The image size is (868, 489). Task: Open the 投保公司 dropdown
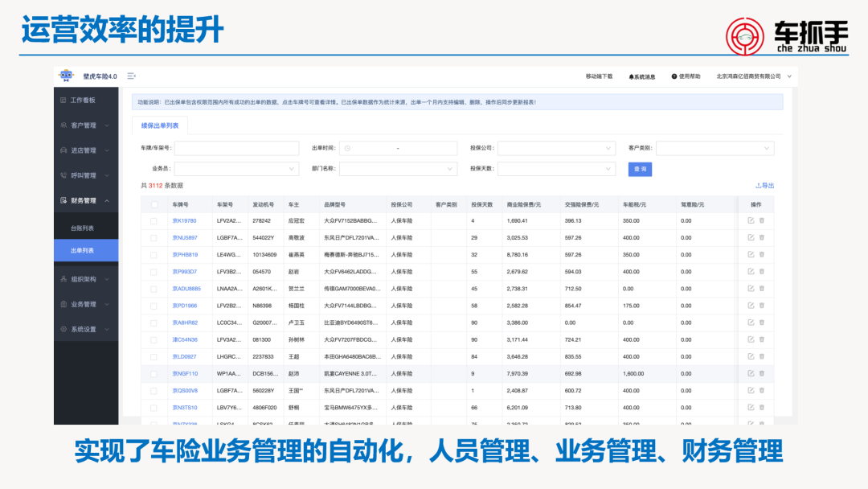[556, 149]
